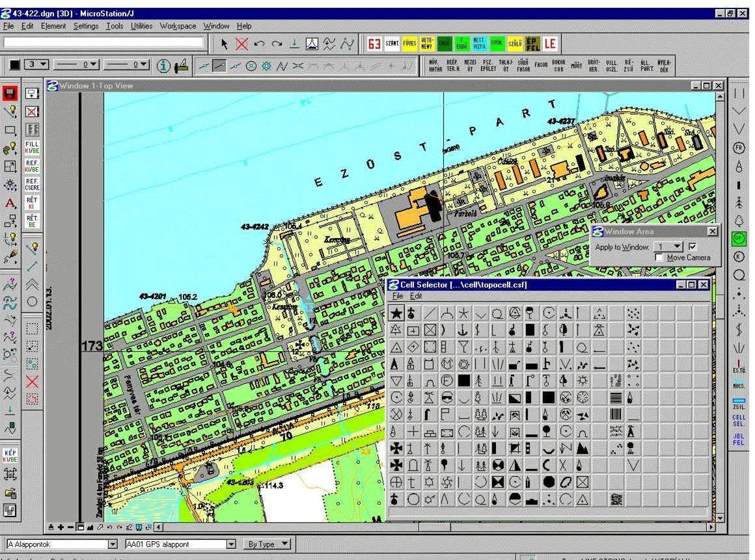Open the Workspace menu
Image resolution: width=755 pixels, height=560 pixels.
[x=178, y=26]
